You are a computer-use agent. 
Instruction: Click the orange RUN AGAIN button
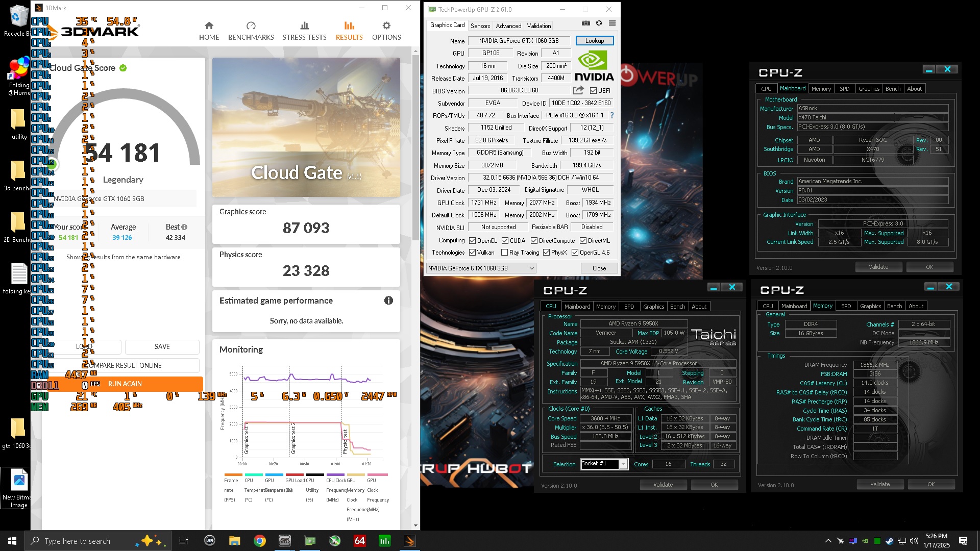point(125,384)
